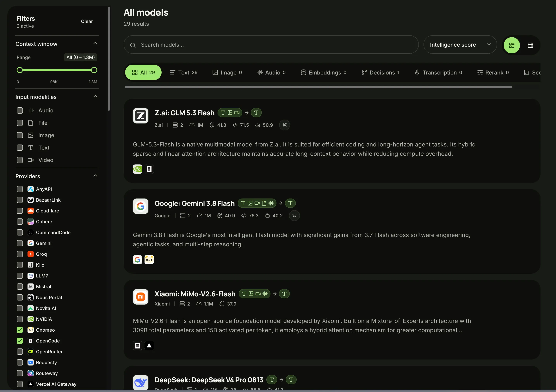The image size is (556, 392).
Task: Uncheck the OpenCode provider checkbox
Action: (x=20, y=341)
